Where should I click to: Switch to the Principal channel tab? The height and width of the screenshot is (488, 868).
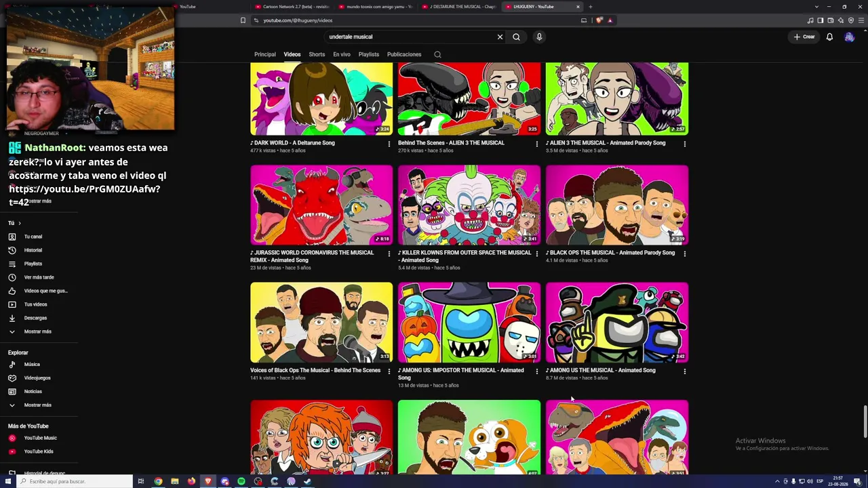(x=265, y=54)
